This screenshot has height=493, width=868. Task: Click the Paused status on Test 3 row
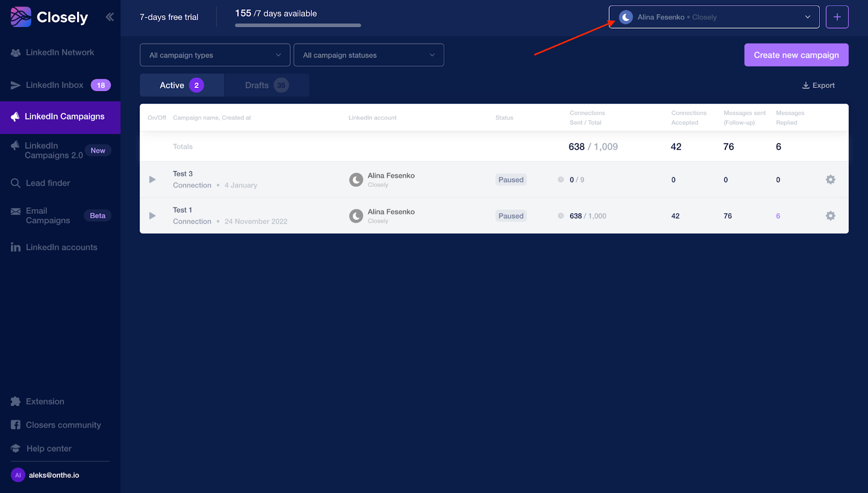(511, 180)
